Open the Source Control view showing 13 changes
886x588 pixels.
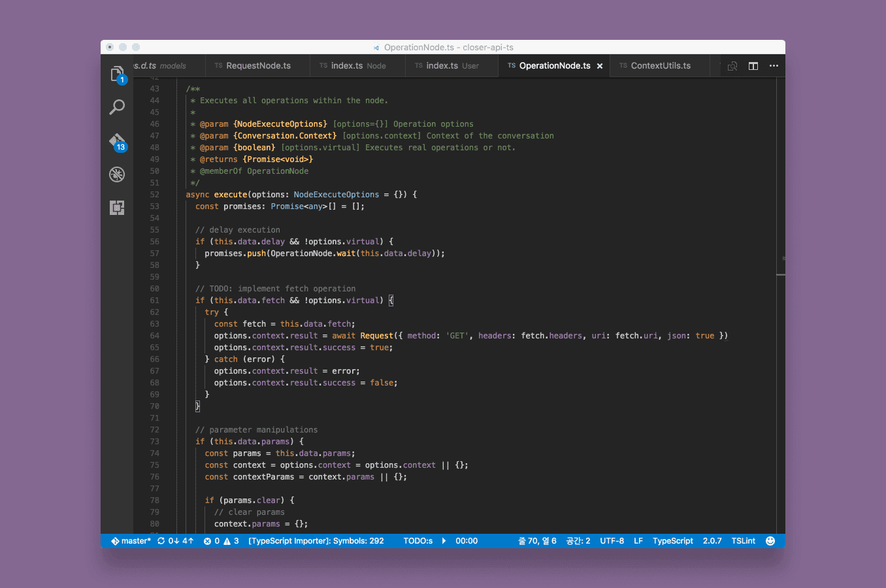click(117, 140)
